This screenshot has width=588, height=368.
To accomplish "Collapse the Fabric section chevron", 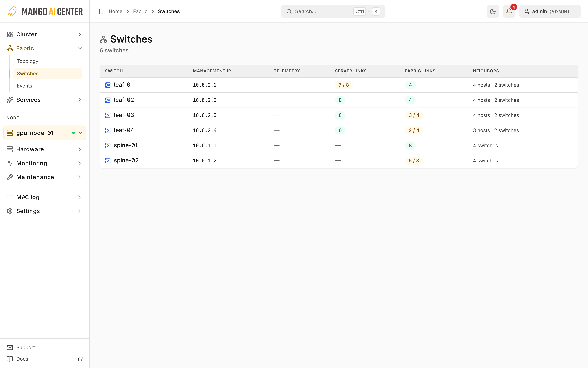I will tap(79, 48).
